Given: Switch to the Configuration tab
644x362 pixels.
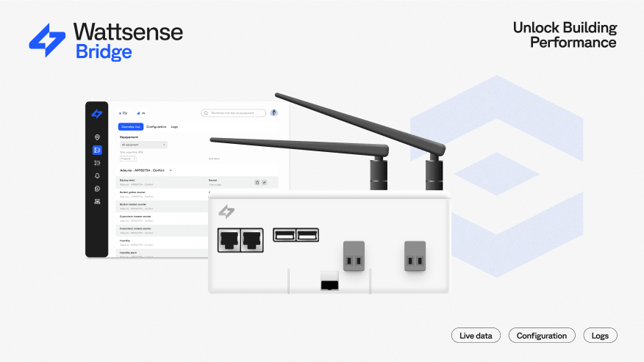Looking at the screenshot, I should tap(156, 127).
